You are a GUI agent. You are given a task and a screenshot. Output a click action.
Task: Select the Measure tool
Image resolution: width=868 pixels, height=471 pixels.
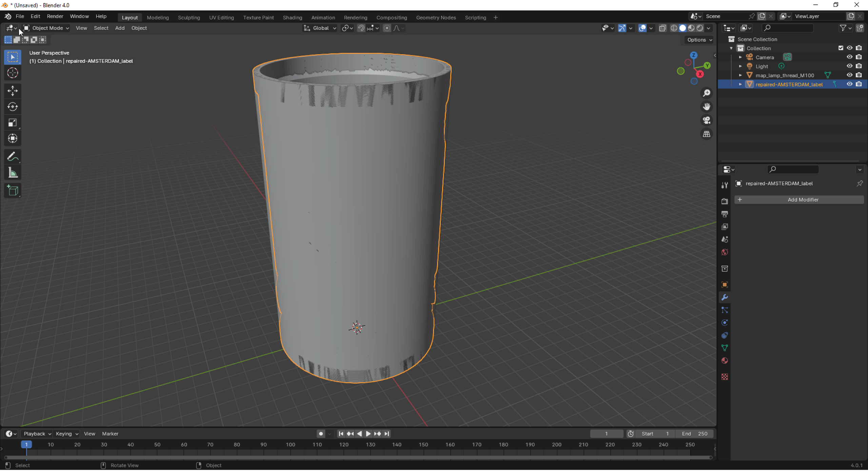[x=12, y=172]
